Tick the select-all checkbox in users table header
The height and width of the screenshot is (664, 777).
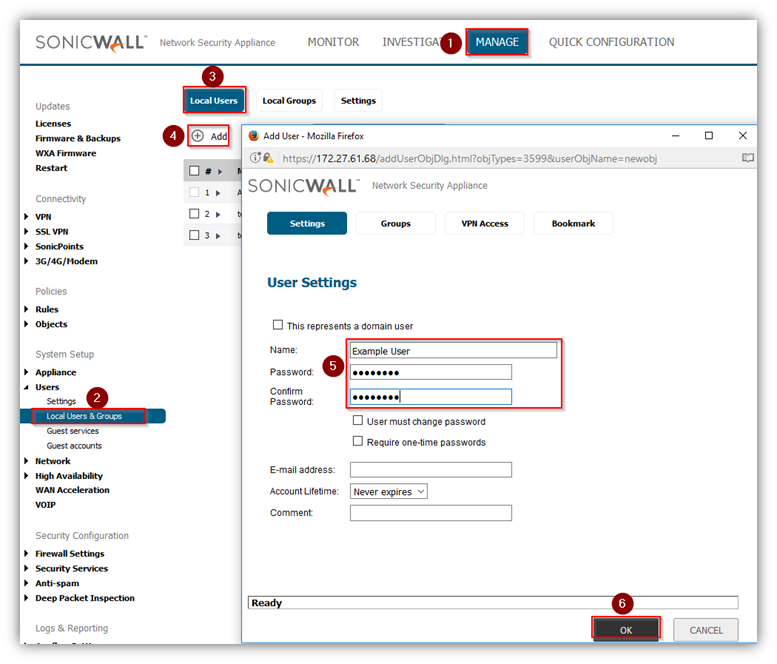[x=194, y=170]
